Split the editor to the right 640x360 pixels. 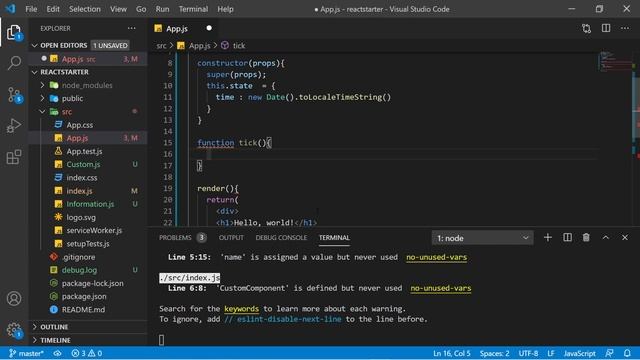point(606,28)
